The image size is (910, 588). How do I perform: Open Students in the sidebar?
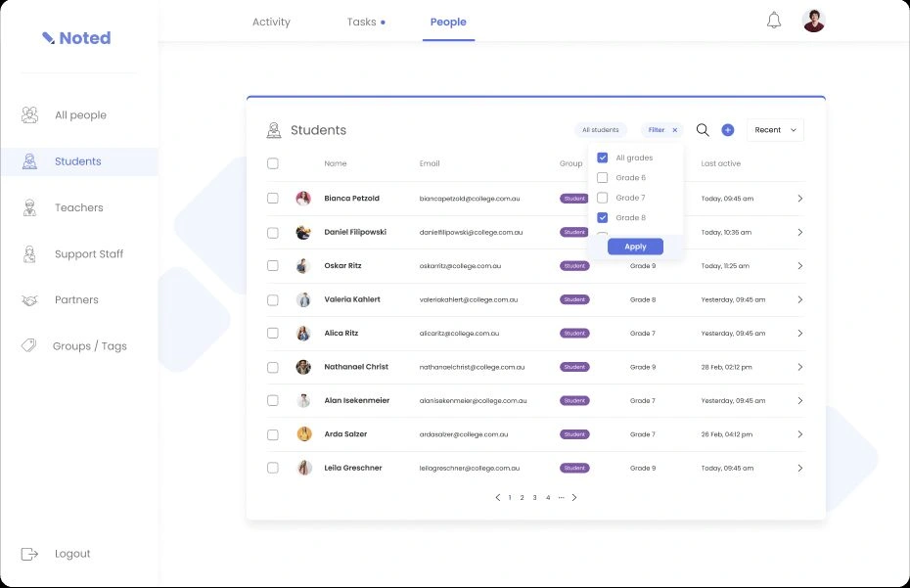[x=79, y=161]
